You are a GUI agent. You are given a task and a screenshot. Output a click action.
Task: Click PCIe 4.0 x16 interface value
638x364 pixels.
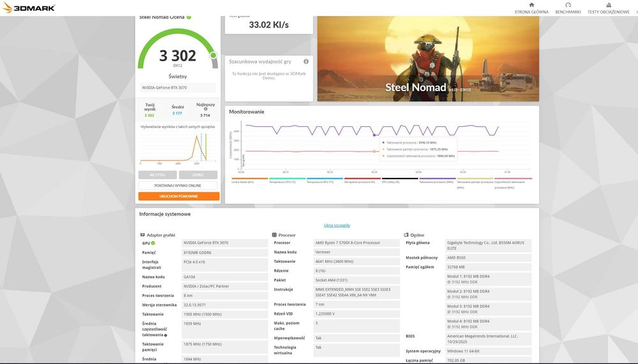coord(225,265)
